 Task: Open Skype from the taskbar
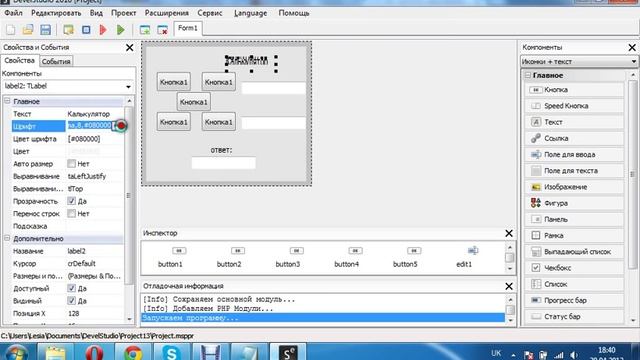pyautogui.click(x=171, y=352)
